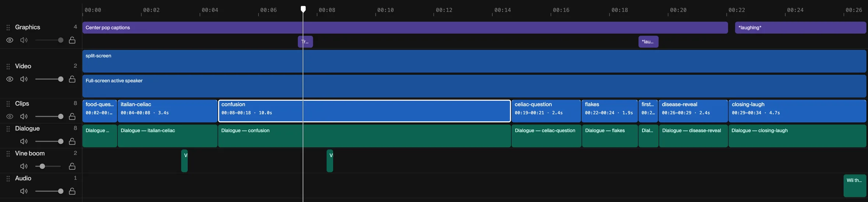
Task: Mute the Vine boom track speaker icon
Action: [x=24, y=166]
